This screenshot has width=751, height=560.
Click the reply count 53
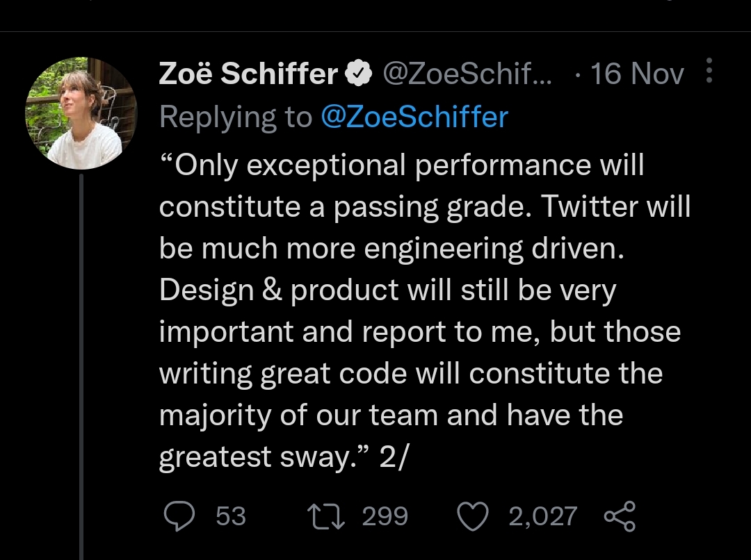(231, 516)
